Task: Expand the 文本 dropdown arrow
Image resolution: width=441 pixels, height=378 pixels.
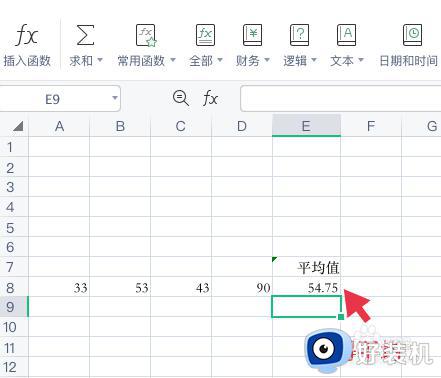Action: (361, 60)
